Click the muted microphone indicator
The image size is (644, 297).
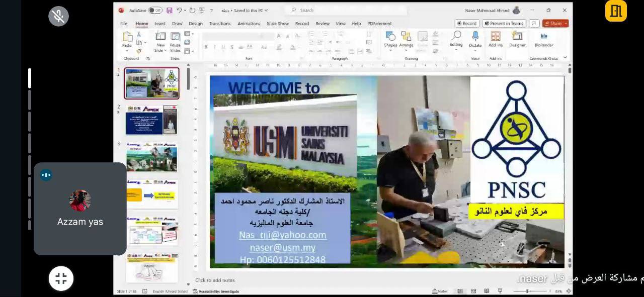coord(58,17)
